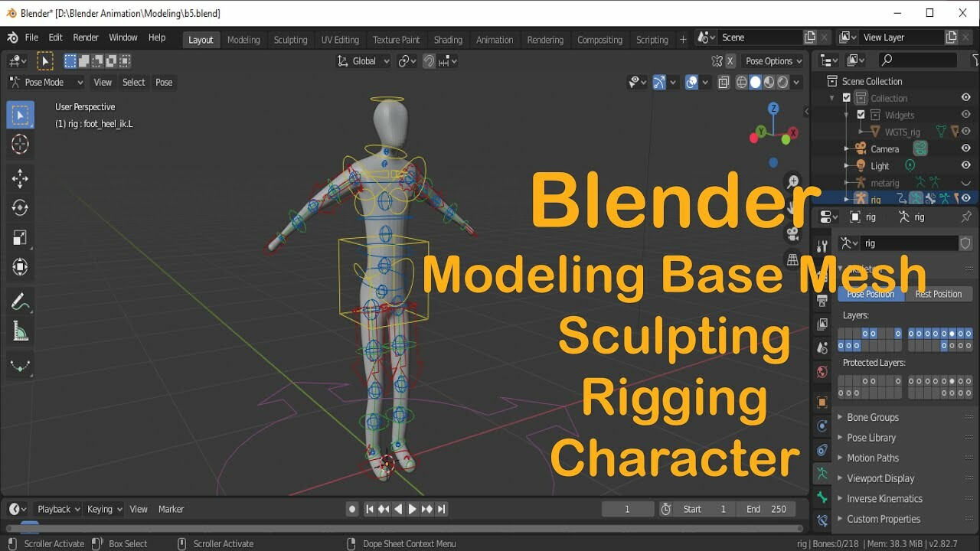Expand the Camera tree item in outliner
The width and height of the screenshot is (980, 551).
[847, 148]
